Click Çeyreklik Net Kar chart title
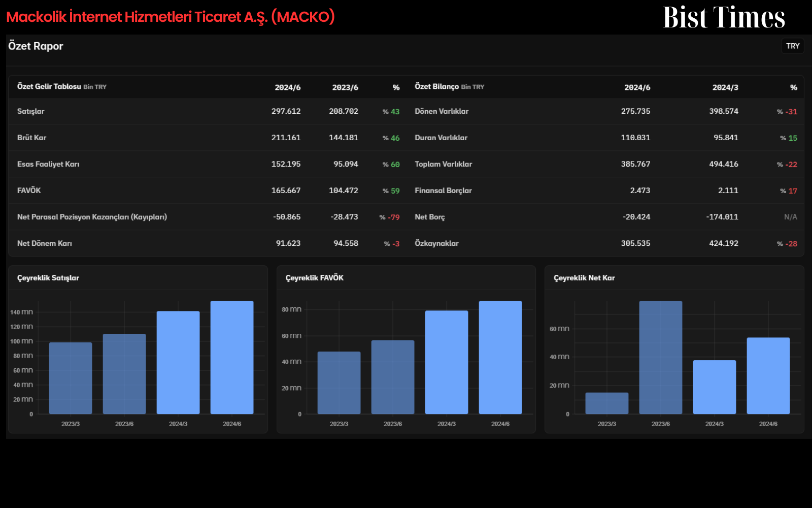 [584, 278]
